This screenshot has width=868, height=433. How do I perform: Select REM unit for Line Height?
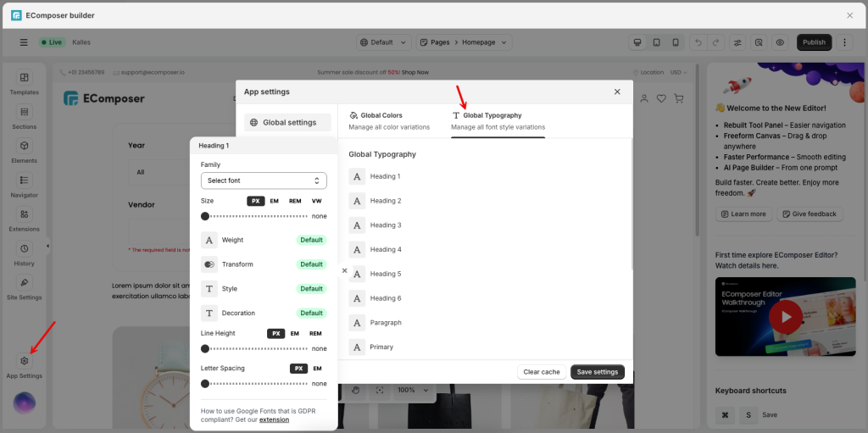coord(314,334)
